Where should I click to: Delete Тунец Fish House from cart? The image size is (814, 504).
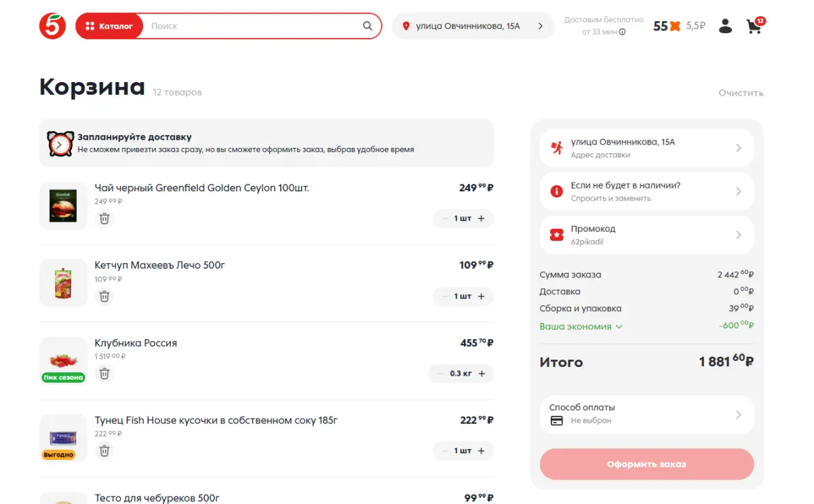coord(104,450)
